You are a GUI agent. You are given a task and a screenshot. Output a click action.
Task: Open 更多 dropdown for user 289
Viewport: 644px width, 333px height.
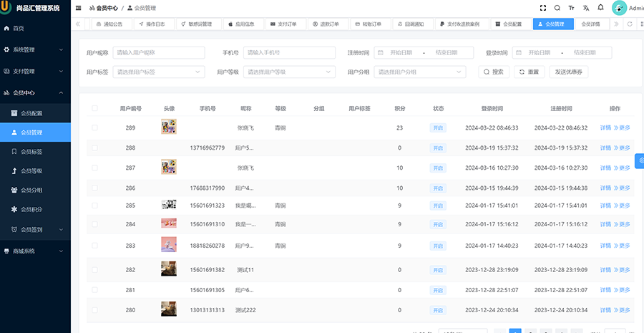point(622,128)
